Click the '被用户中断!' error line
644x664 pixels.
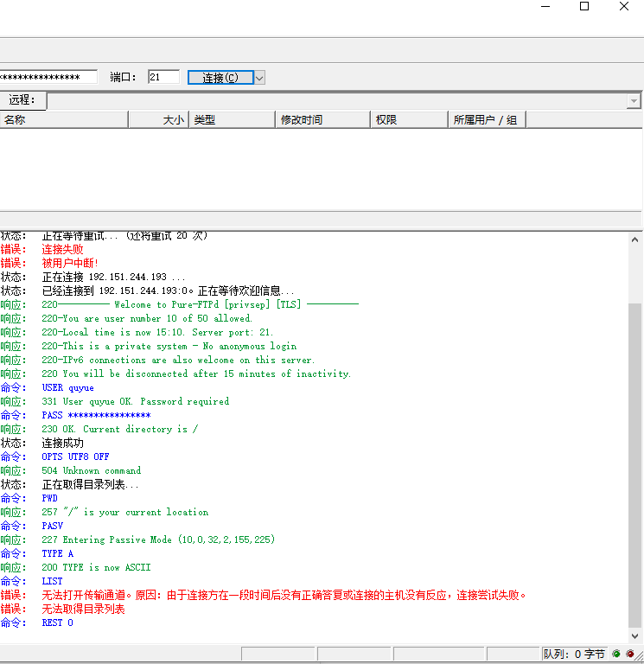click(70, 263)
